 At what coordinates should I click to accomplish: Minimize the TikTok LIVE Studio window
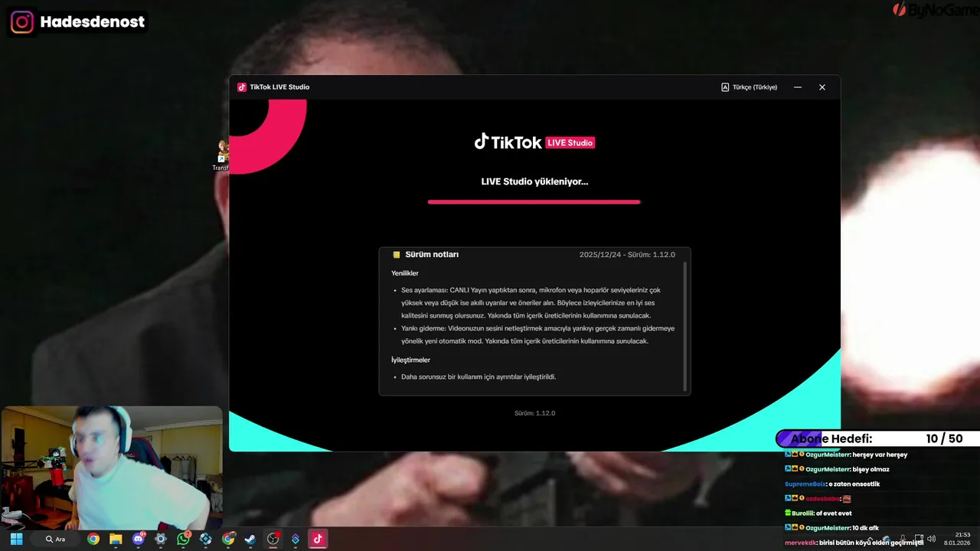click(x=798, y=87)
